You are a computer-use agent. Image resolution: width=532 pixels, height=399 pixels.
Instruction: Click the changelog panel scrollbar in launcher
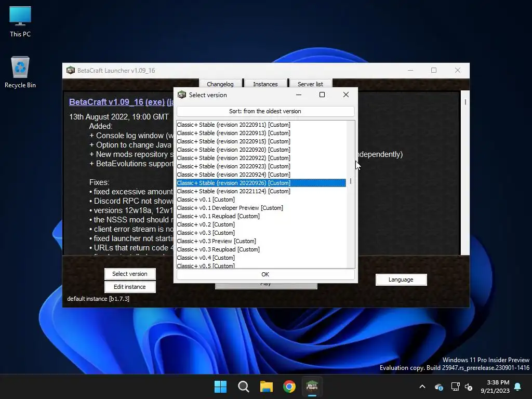pyautogui.click(x=465, y=102)
